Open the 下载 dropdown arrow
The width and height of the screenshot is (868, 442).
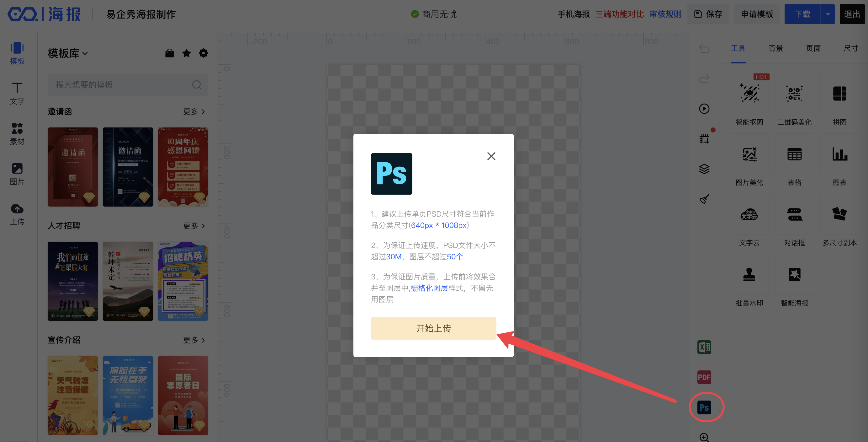[827, 14]
